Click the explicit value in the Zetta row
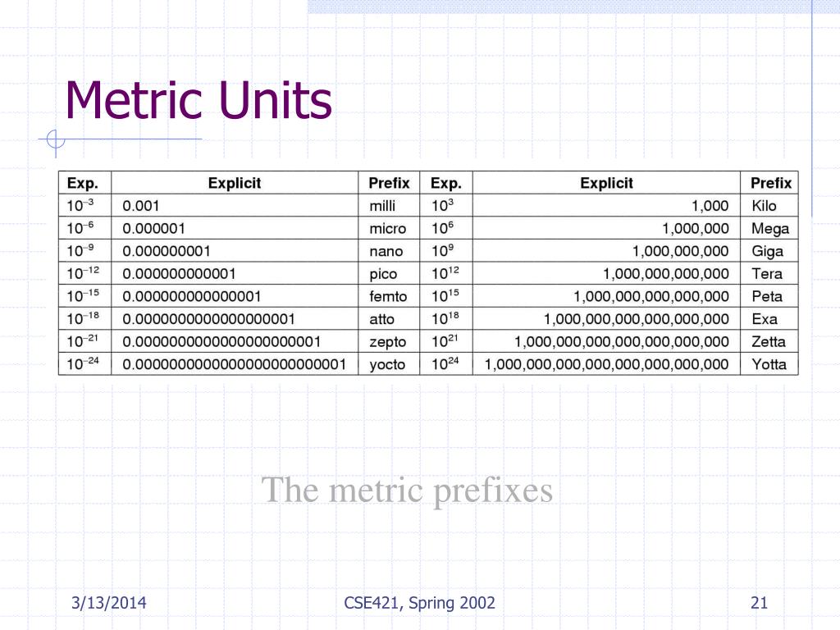The height and width of the screenshot is (630, 840). 622,341
